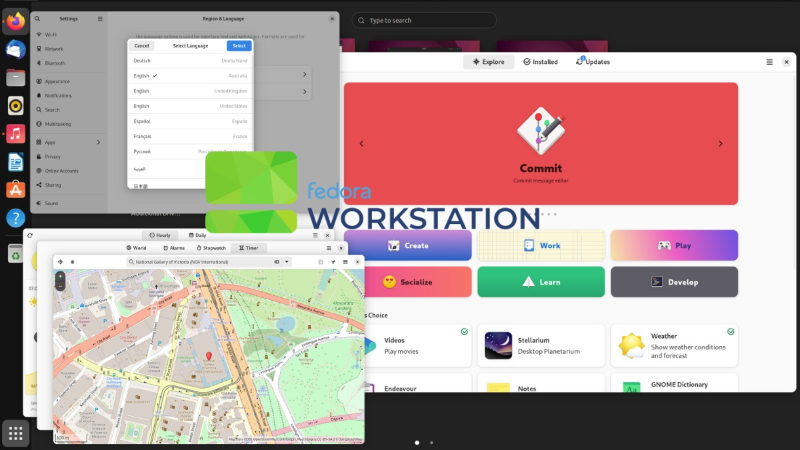Show the previous featured app banner
This screenshot has height=450, width=800.
(361, 144)
